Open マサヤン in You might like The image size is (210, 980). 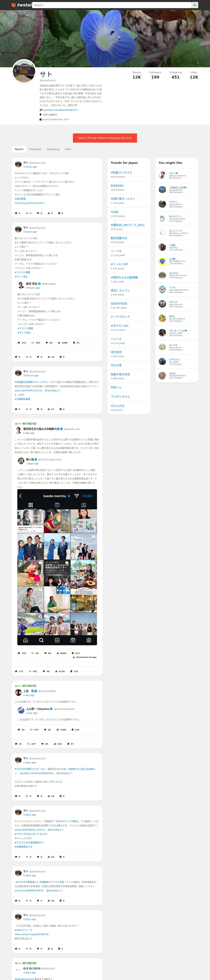[173, 202]
